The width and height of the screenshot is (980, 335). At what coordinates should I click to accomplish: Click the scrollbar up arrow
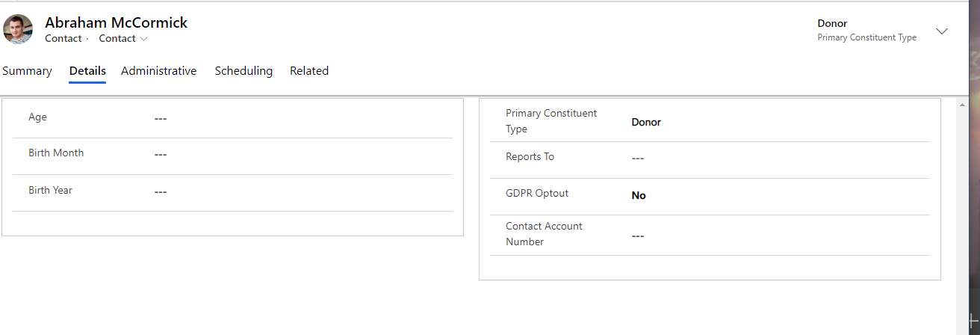tap(963, 105)
